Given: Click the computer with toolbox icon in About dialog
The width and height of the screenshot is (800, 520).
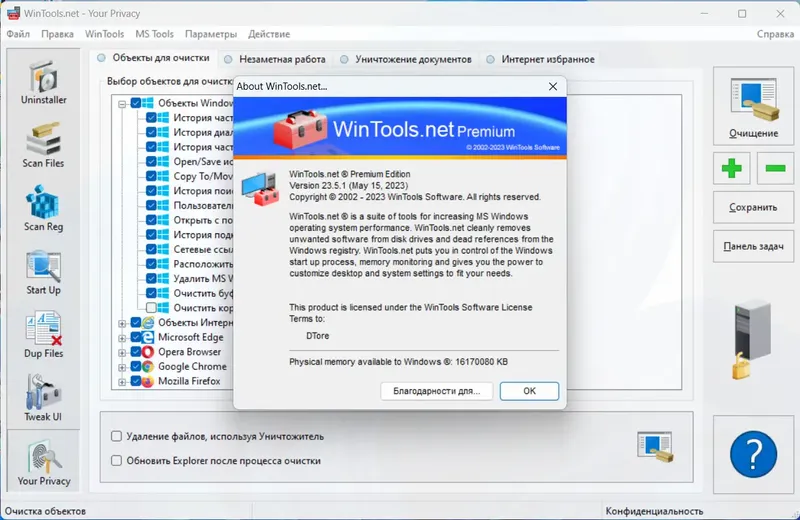Looking at the screenshot, I should coord(261,188).
